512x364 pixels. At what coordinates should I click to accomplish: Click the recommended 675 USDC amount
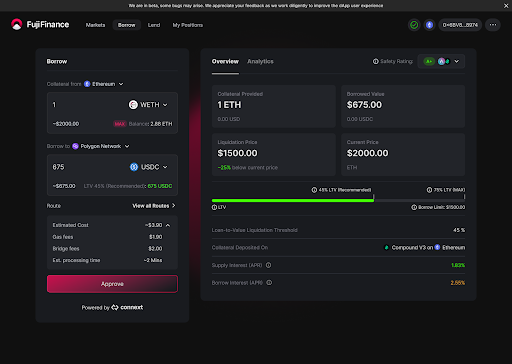(160, 186)
